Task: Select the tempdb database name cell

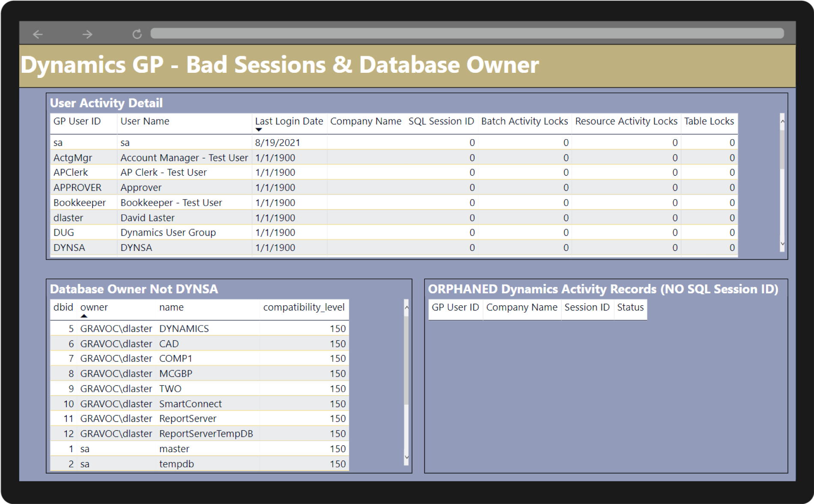Action: click(x=176, y=464)
